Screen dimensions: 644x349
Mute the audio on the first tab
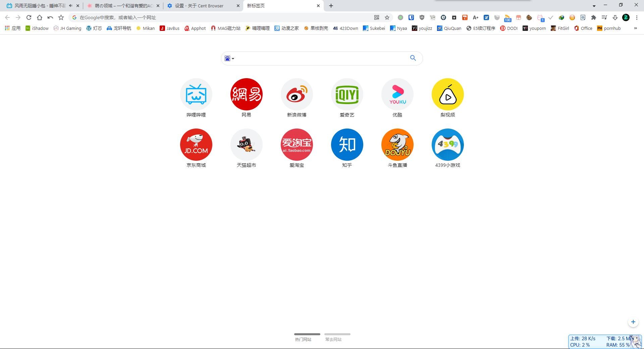[x=70, y=6]
